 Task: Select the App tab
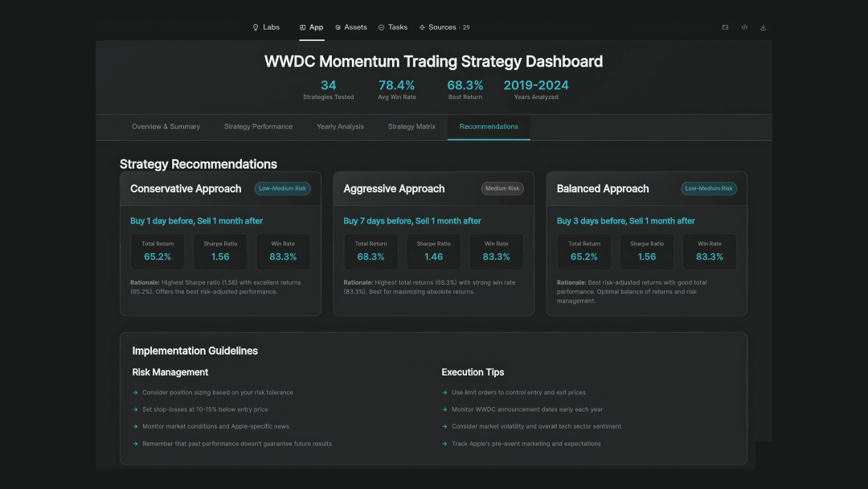pyautogui.click(x=312, y=27)
